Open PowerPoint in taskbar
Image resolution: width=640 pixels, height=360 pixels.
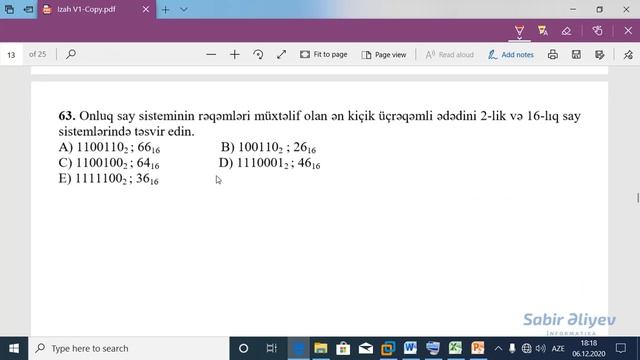click(x=478, y=348)
